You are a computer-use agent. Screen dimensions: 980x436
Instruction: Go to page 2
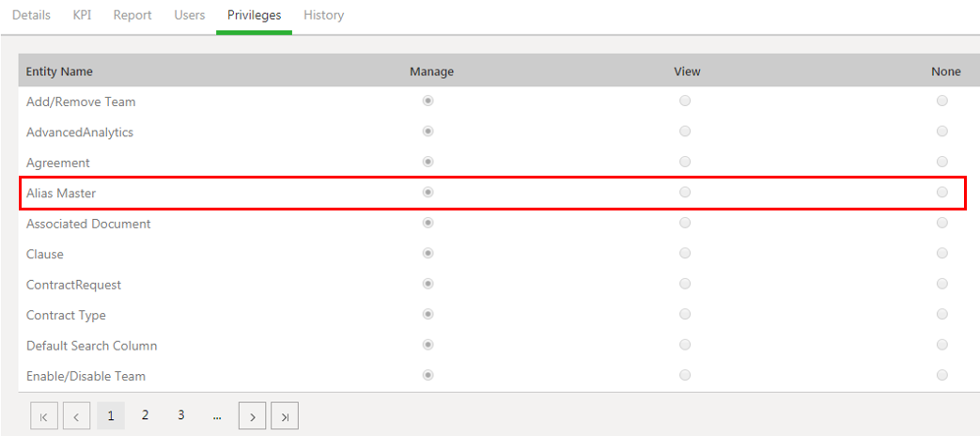click(145, 415)
